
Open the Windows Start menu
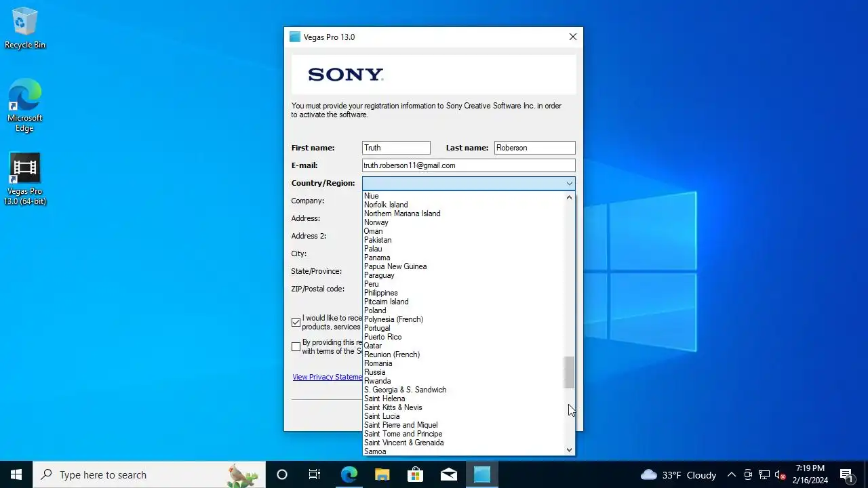click(x=16, y=474)
